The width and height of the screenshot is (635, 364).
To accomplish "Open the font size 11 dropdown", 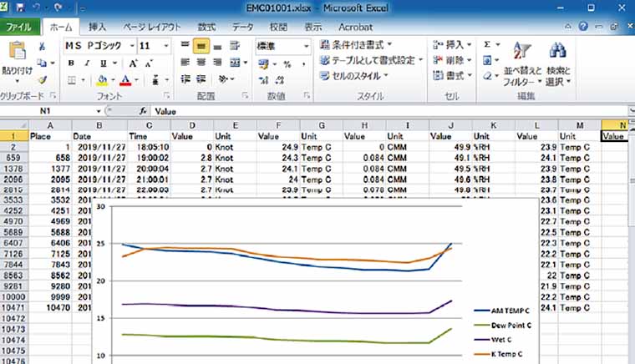I will point(166,46).
